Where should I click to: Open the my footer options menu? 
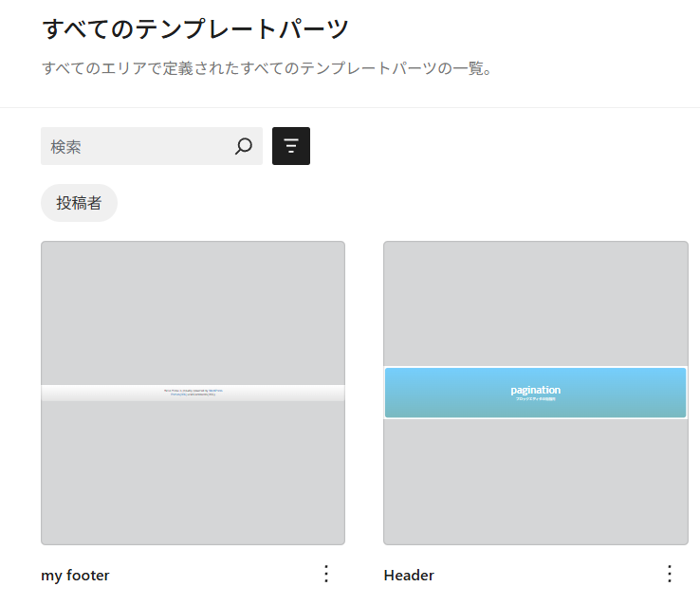[326, 574]
